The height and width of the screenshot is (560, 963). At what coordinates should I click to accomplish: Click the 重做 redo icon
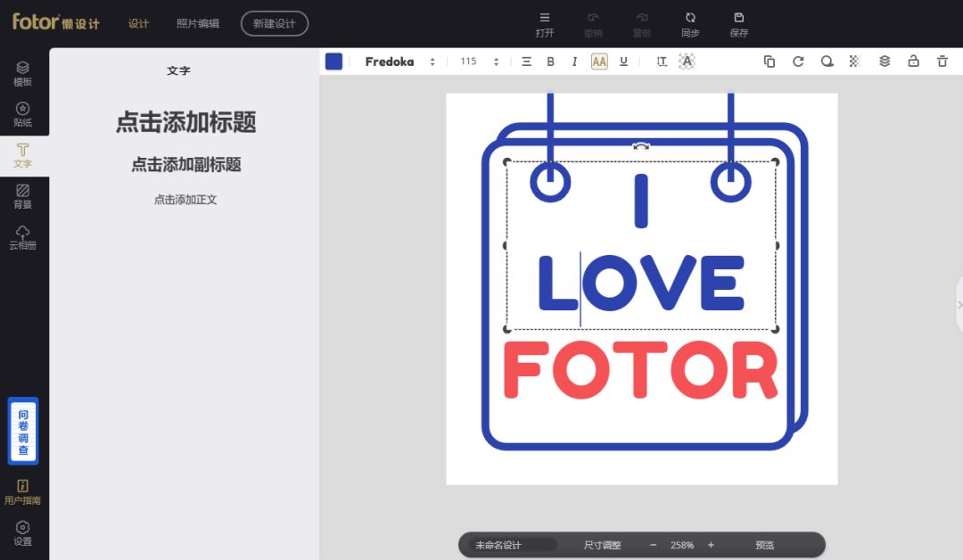pyautogui.click(x=642, y=25)
